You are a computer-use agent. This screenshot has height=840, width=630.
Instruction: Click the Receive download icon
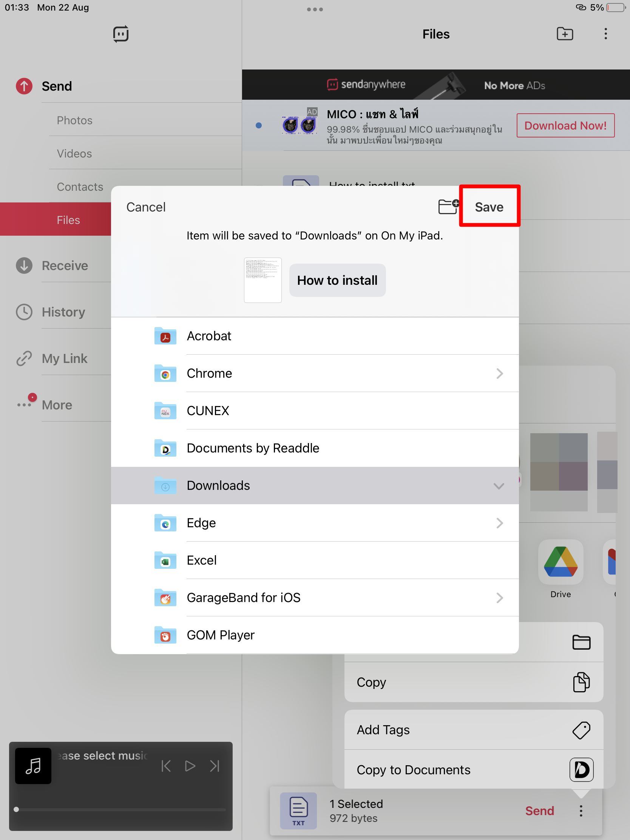(23, 266)
